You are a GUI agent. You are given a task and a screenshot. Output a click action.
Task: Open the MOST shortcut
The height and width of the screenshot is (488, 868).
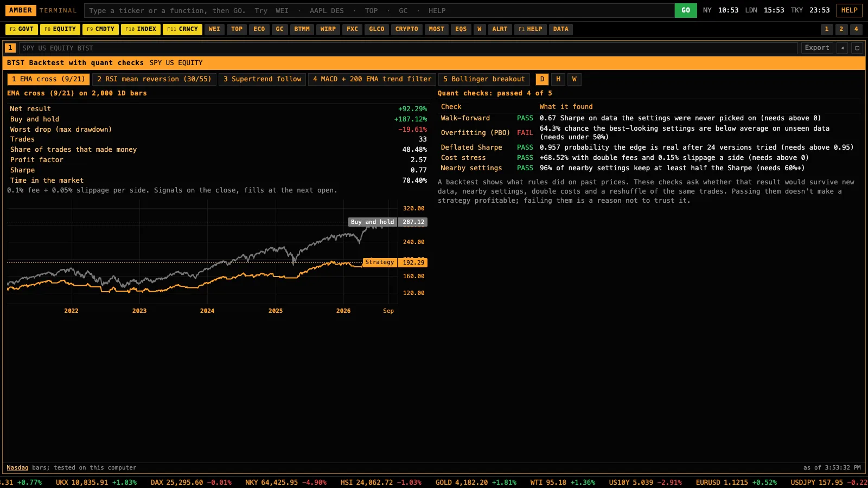point(436,29)
